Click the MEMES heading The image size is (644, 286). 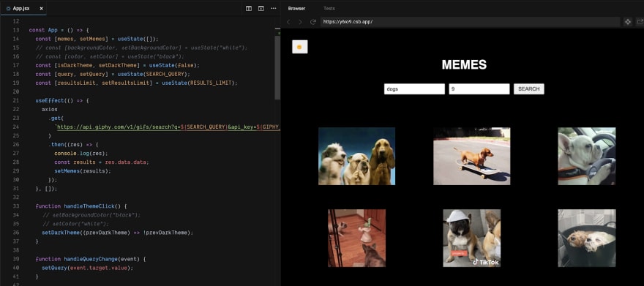(464, 65)
